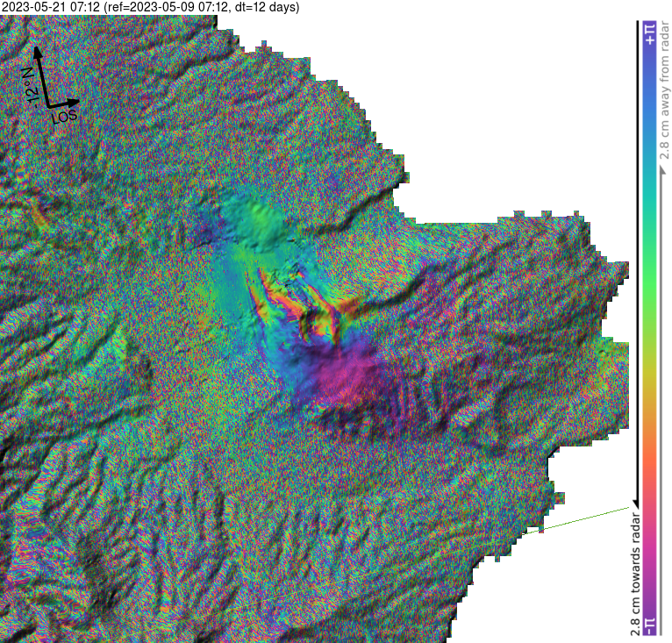Click the smooth green dome north of center
Screen dimensions: 672x643
[x=261, y=223]
